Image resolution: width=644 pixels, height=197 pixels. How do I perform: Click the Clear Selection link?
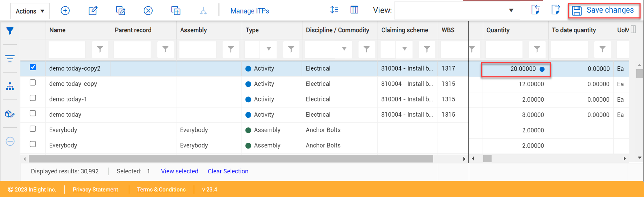(228, 171)
